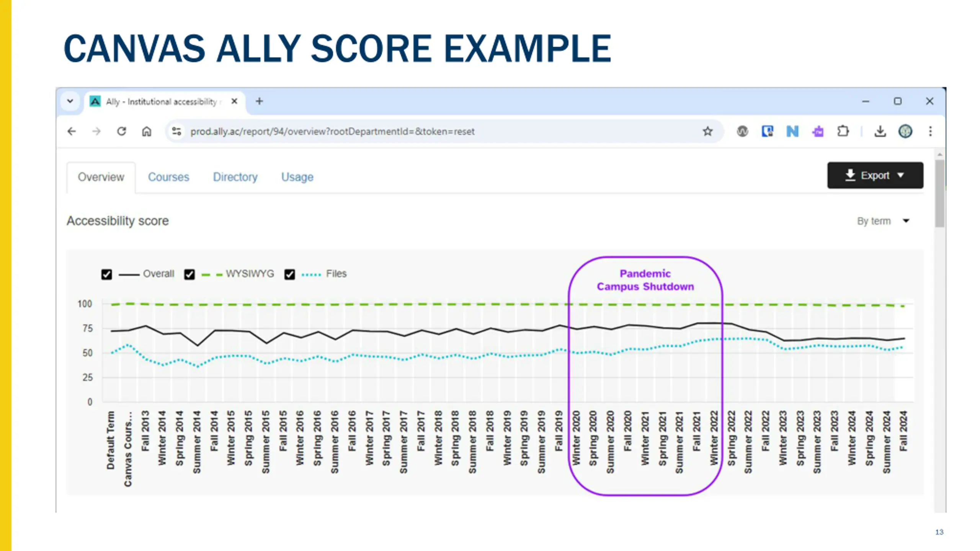Go to the browser home page

pos(147,131)
